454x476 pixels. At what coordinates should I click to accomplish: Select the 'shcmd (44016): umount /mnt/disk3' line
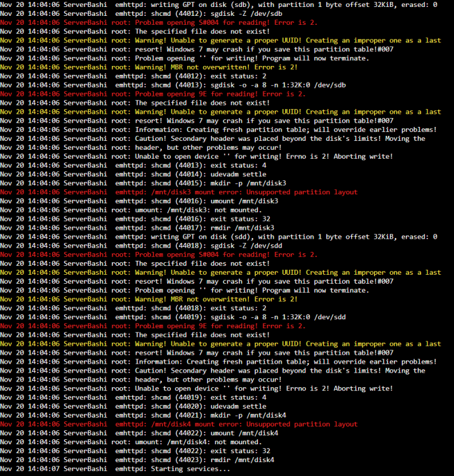tap(139, 201)
